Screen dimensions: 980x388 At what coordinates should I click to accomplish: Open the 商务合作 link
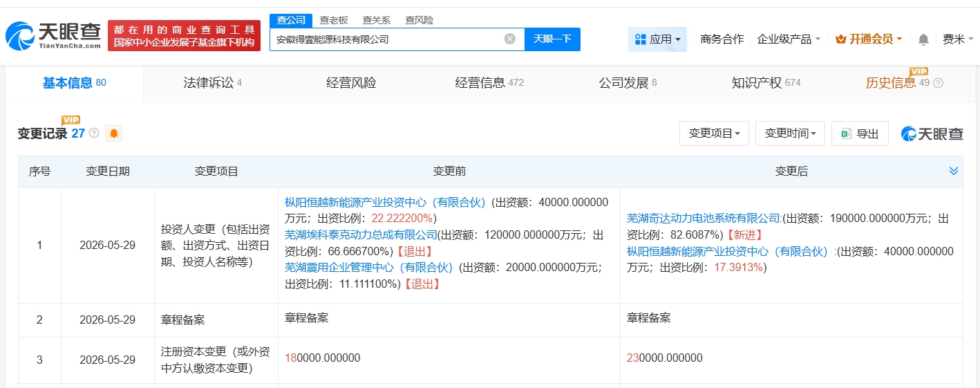coord(722,39)
